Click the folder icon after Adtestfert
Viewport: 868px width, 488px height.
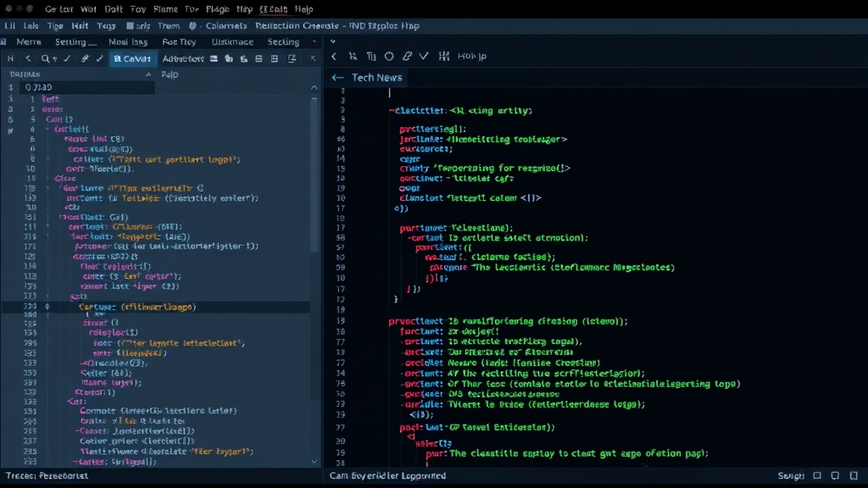[x=229, y=58]
